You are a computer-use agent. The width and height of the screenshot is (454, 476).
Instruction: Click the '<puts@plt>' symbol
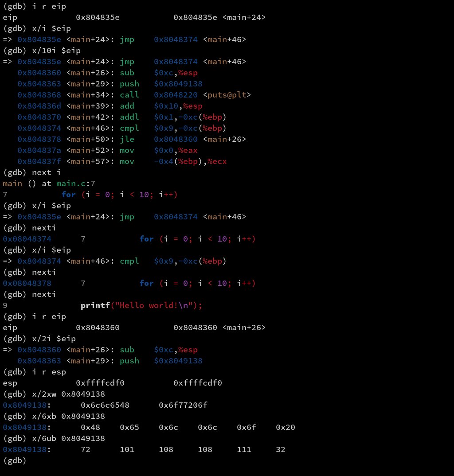coord(227,95)
